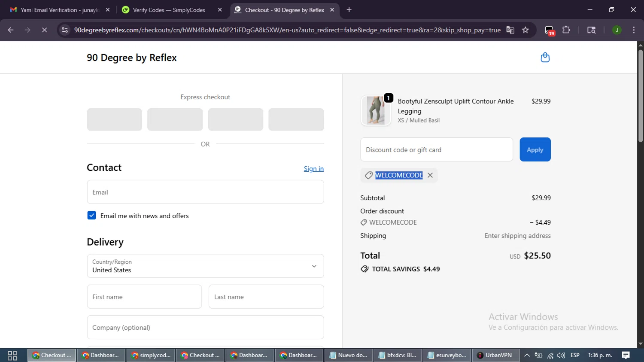Open the notification center icon
The image size is (644, 362).
click(x=626, y=355)
